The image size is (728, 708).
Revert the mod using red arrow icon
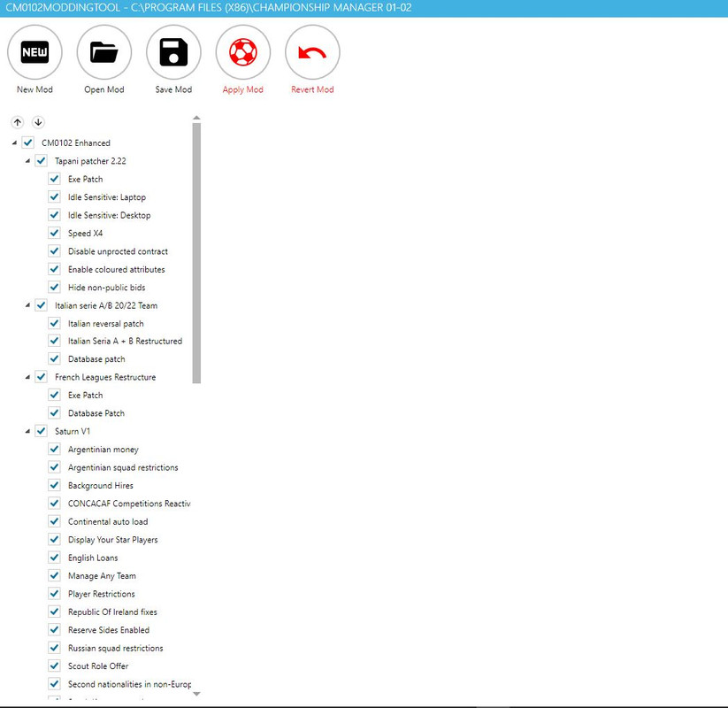pyautogui.click(x=312, y=52)
